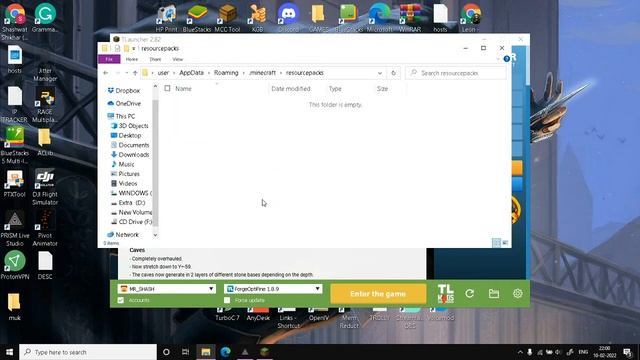Open the quick access toolbar dropdown arrow
Screen dimensions: 640x360
134,49
